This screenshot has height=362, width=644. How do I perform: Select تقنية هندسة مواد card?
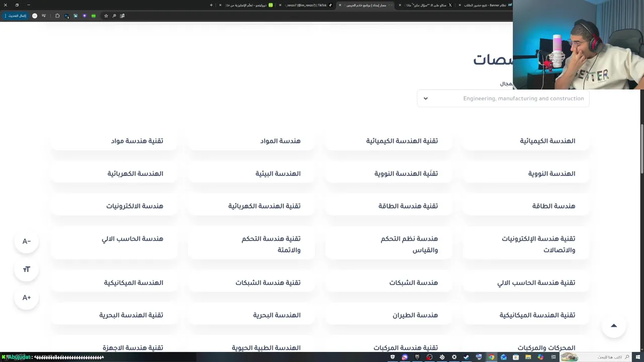tap(114, 141)
